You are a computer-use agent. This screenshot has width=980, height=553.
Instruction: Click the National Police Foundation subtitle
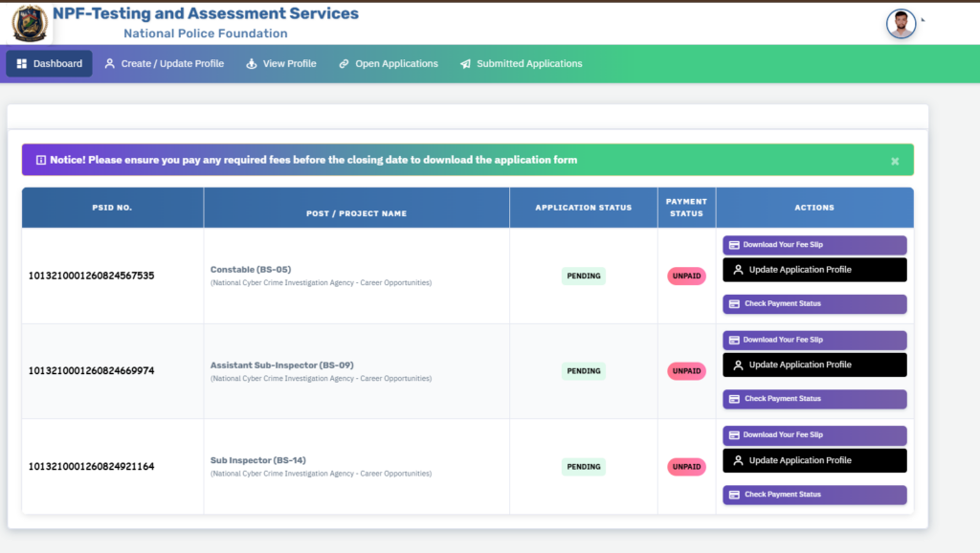coord(206,33)
